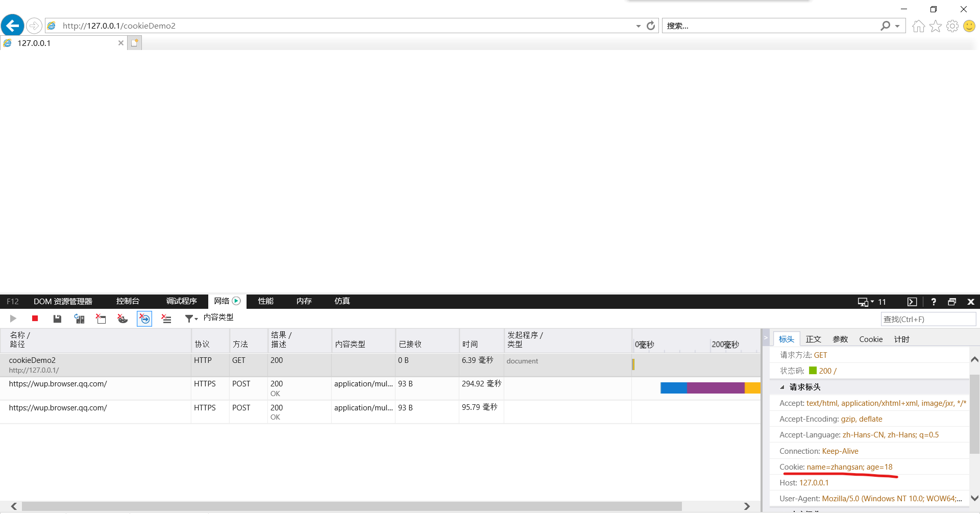Select the 计时 details tab
Screen dimensions: 980x514
pos(901,339)
